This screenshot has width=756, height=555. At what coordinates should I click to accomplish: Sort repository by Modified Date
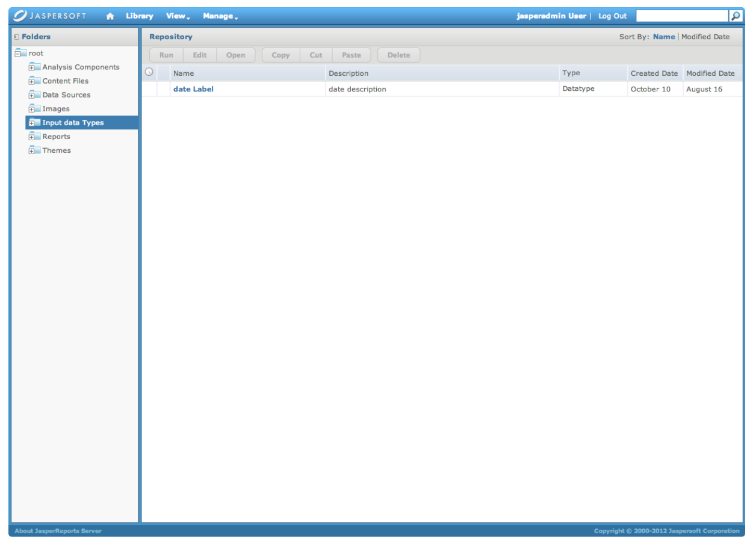point(705,37)
